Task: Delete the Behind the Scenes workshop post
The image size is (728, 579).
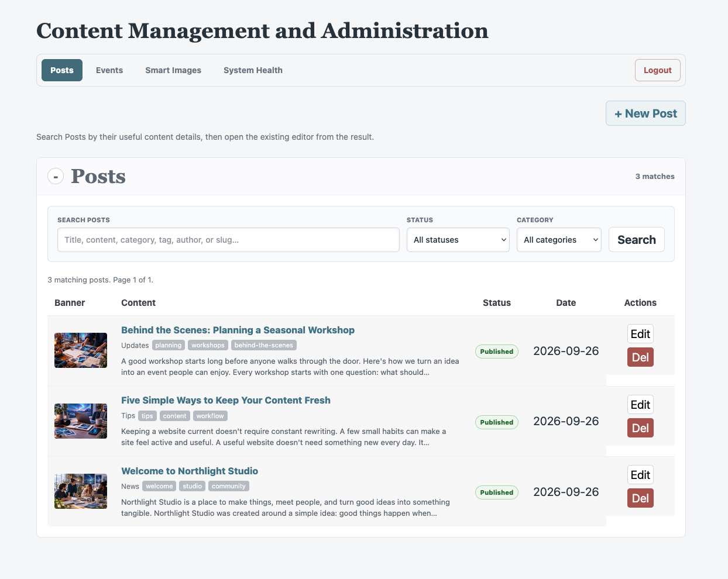Action: click(640, 357)
